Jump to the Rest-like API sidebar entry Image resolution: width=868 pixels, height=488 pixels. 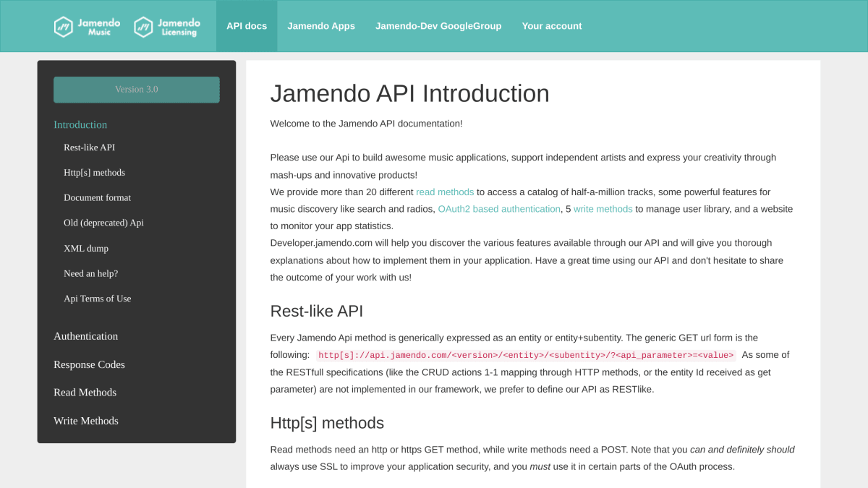pyautogui.click(x=89, y=147)
